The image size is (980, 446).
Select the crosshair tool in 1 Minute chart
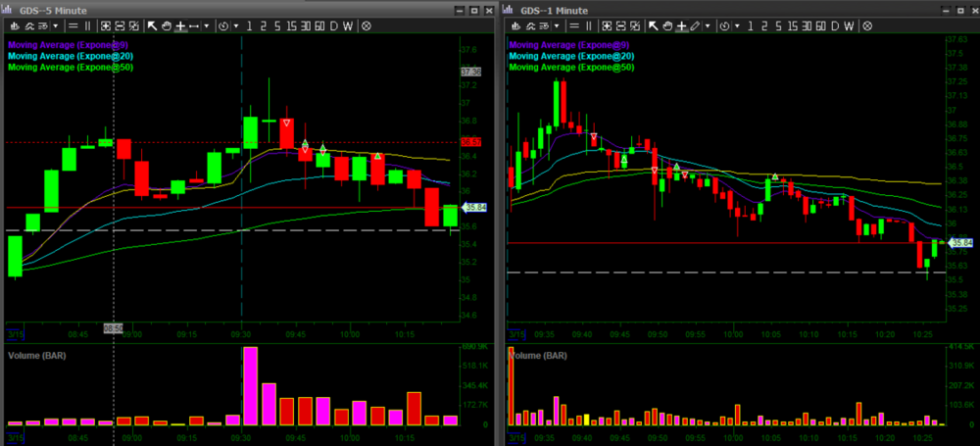[680, 25]
